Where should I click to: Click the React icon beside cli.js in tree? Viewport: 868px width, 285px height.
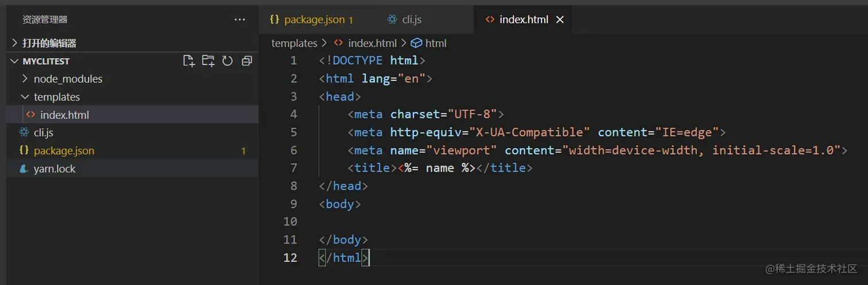coord(24,133)
